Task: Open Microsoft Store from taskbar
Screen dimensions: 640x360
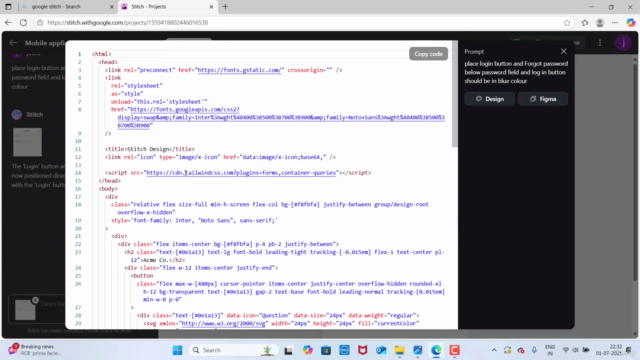Action: (x=326, y=350)
